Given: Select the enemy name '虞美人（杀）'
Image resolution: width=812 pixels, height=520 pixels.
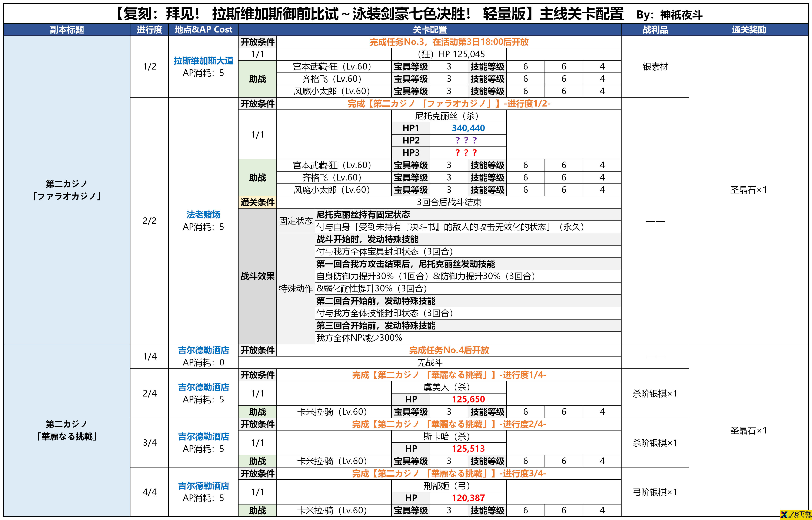Looking at the screenshot, I should [x=449, y=387].
